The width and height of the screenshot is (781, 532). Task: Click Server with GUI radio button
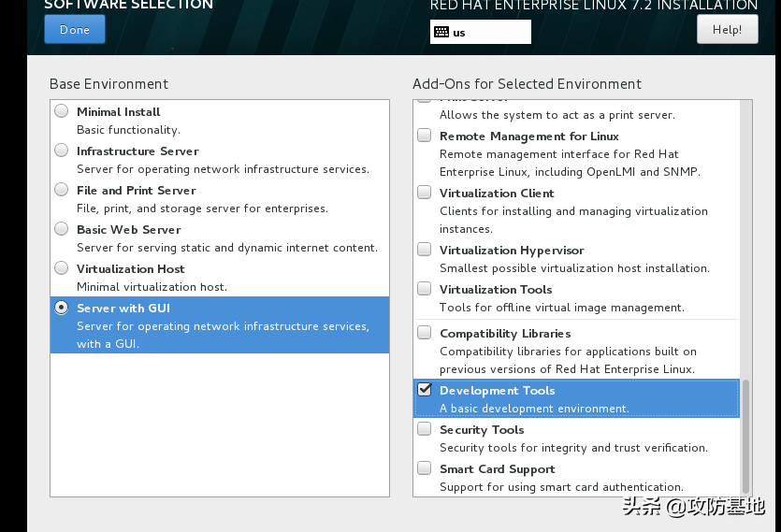[62, 308]
